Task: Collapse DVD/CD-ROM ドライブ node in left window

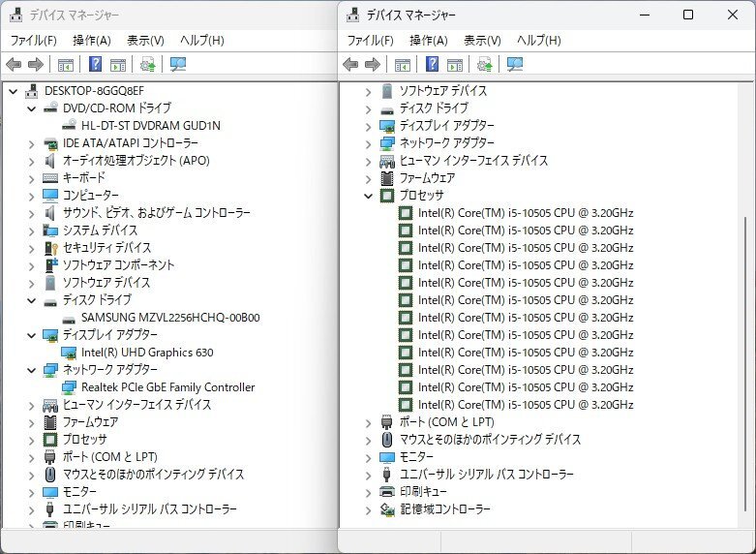Action: pos(32,108)
